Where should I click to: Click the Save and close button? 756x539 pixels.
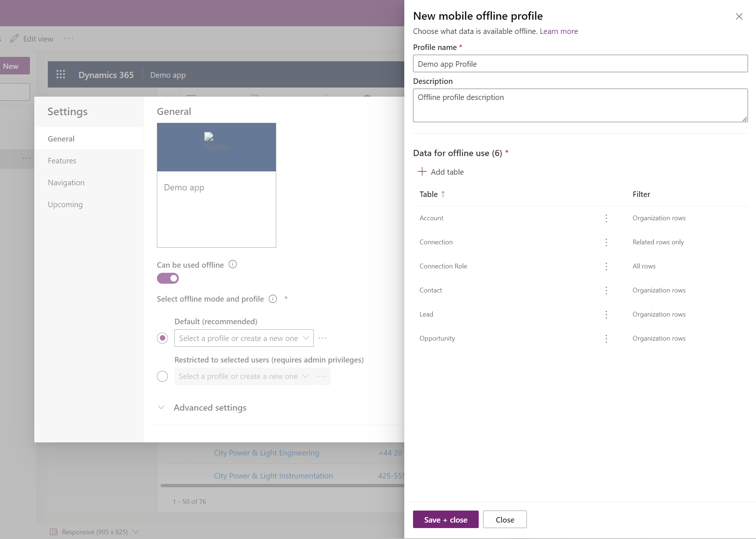coord(445,519)
